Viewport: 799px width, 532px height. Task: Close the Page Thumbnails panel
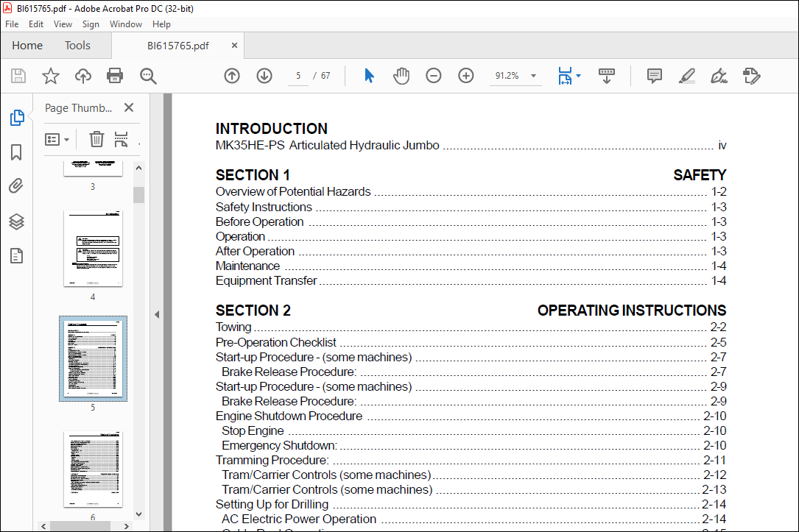point(129,107)
